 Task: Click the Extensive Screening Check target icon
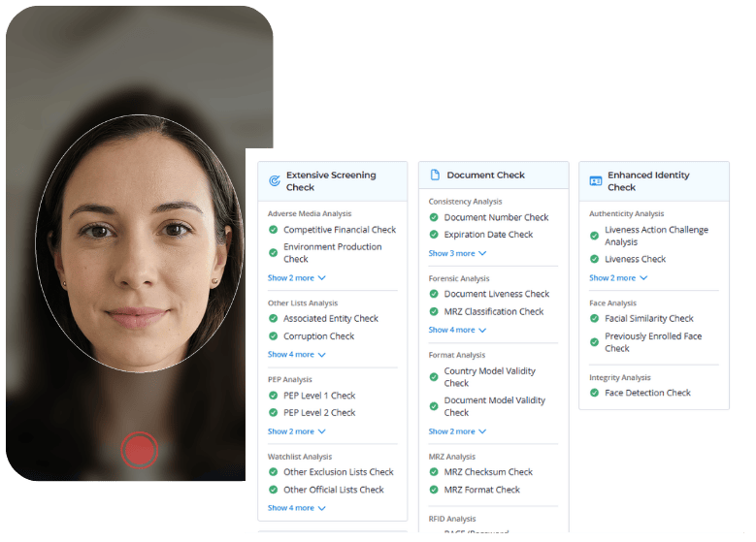[274, 181]
